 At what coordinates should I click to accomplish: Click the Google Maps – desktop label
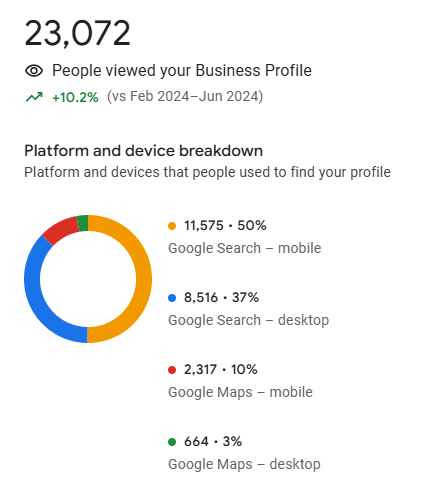pos(244,464)
